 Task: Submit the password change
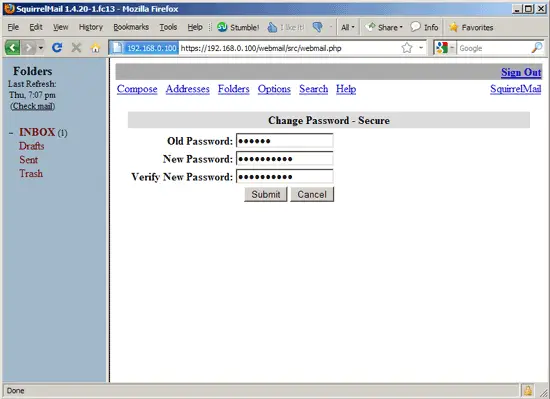tap(266, 194)
